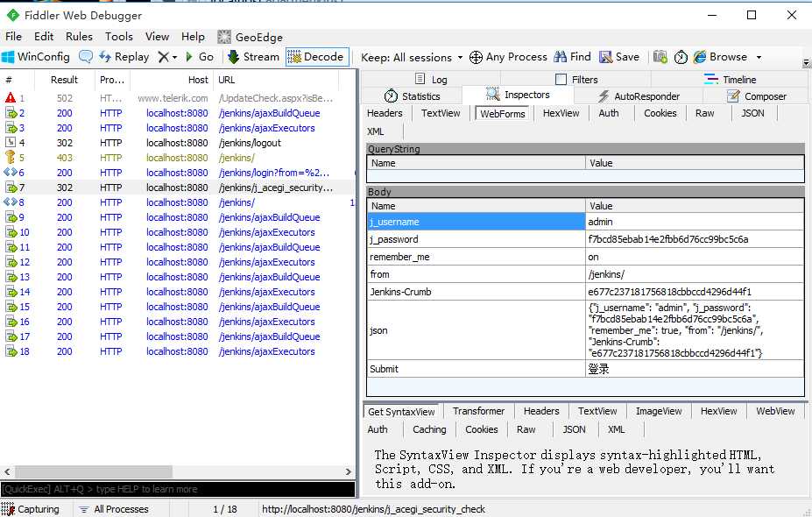Viewport: 812px width, 517px height.
Task: Select request Headers inspector tab
Action: 385,113
